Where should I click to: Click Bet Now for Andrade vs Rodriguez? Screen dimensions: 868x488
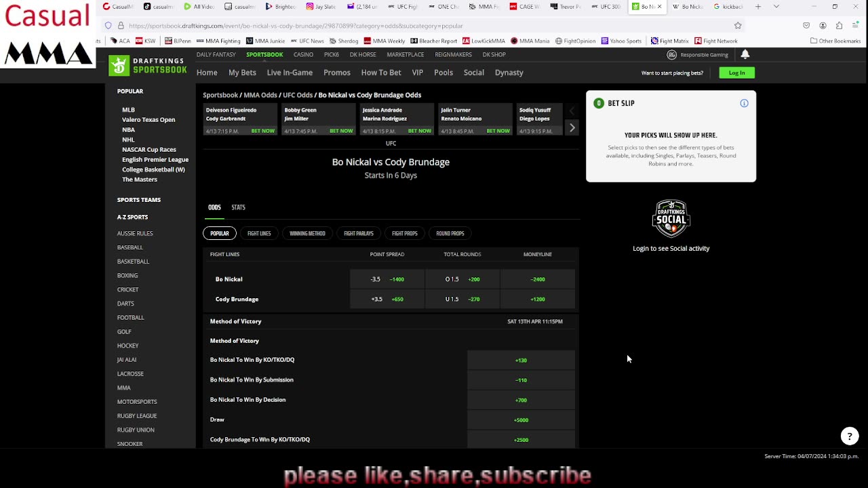(x=420, y=131)
